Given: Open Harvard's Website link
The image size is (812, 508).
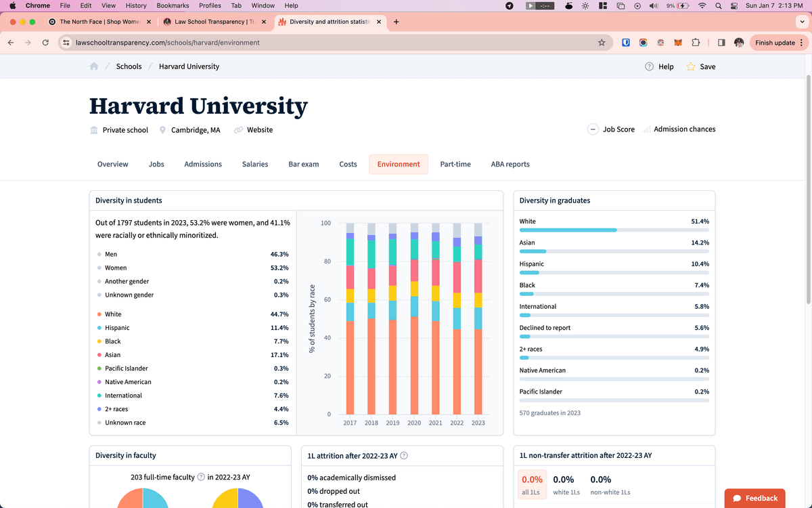Looking at the screenshot, I should pyautogui.click(x=260, y=130).
